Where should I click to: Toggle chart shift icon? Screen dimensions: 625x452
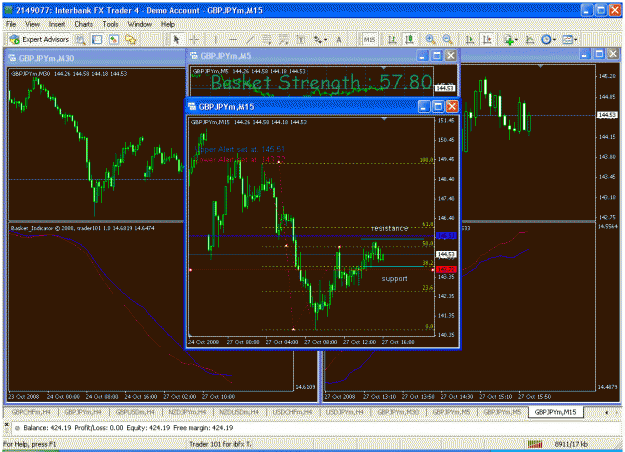487,39
